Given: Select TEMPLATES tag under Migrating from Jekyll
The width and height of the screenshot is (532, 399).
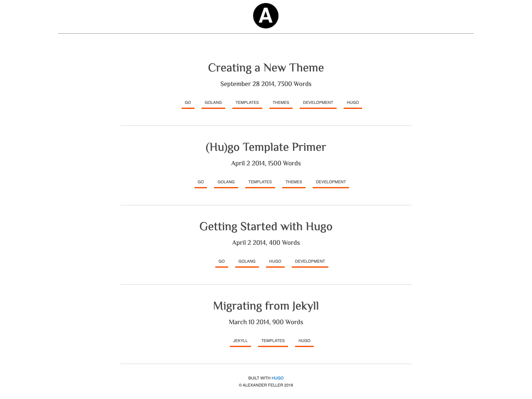Looking at the screenshot, I should pos(273,341).
